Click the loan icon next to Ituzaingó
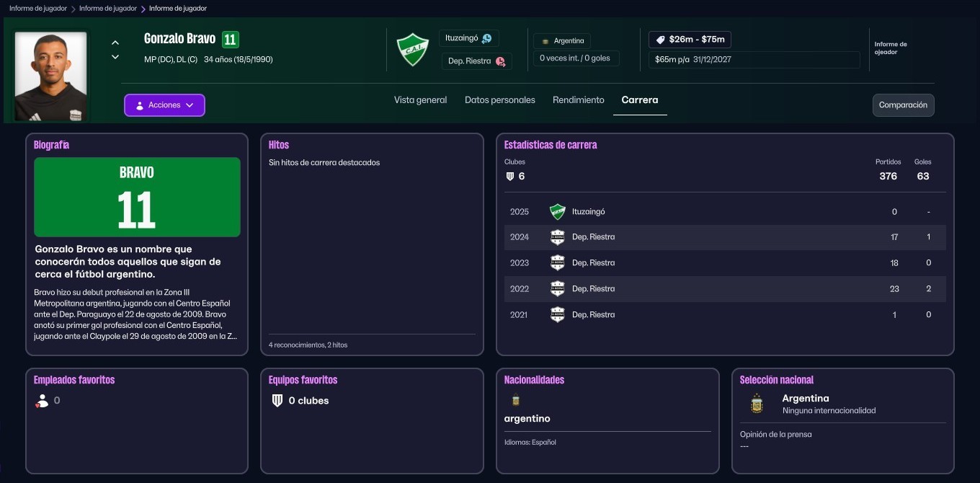 [x=487, y=39]
